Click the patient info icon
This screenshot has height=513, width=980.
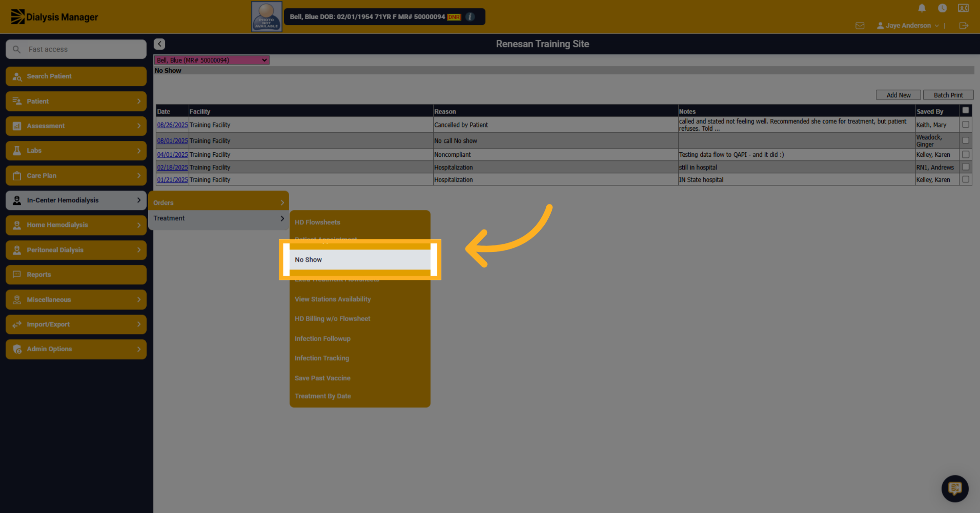pyautogui.click(x=470, y=17)
